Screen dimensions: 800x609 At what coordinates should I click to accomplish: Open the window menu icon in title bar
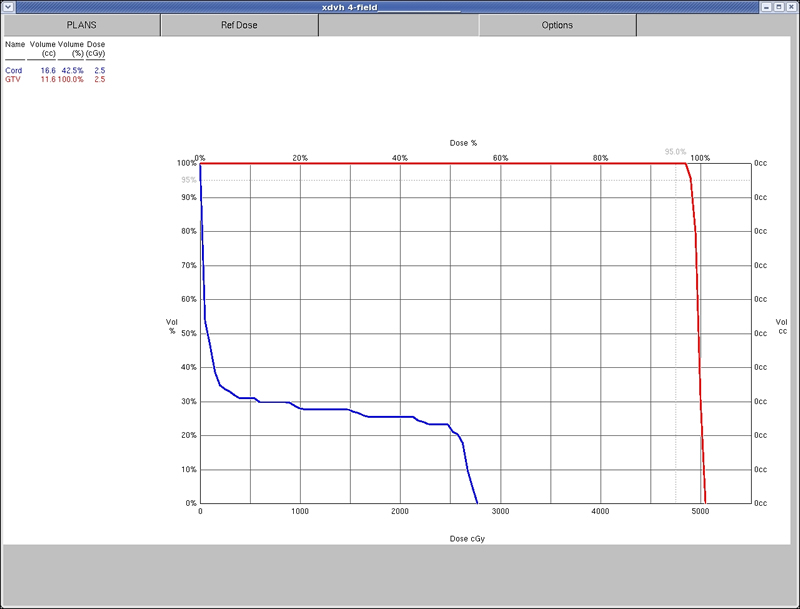click(x=8, y=6)
